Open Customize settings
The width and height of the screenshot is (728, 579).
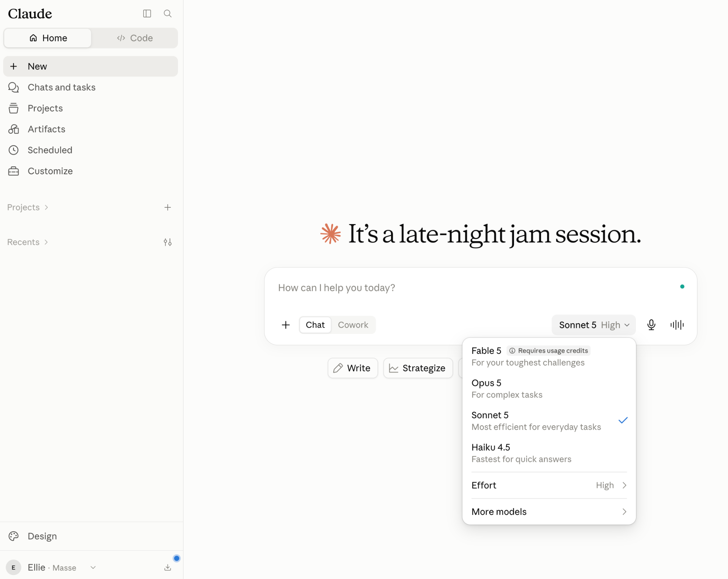tap(91, 171)
